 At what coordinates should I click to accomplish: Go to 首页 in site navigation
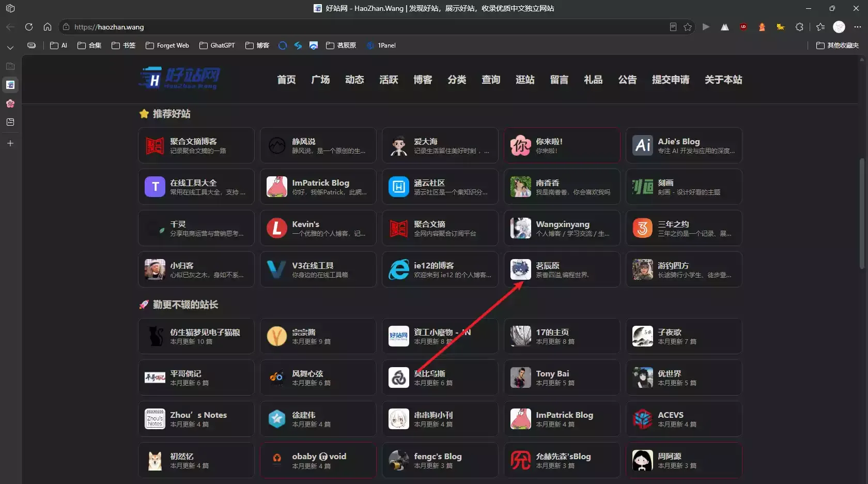coord(286,80)
